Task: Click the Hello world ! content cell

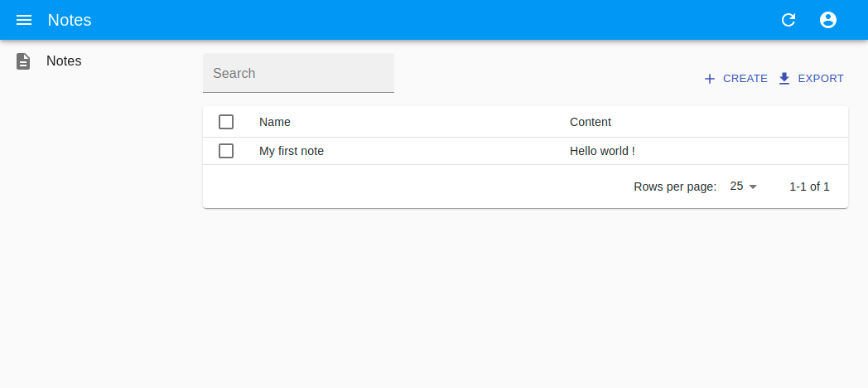Action: tap(602, 151)
